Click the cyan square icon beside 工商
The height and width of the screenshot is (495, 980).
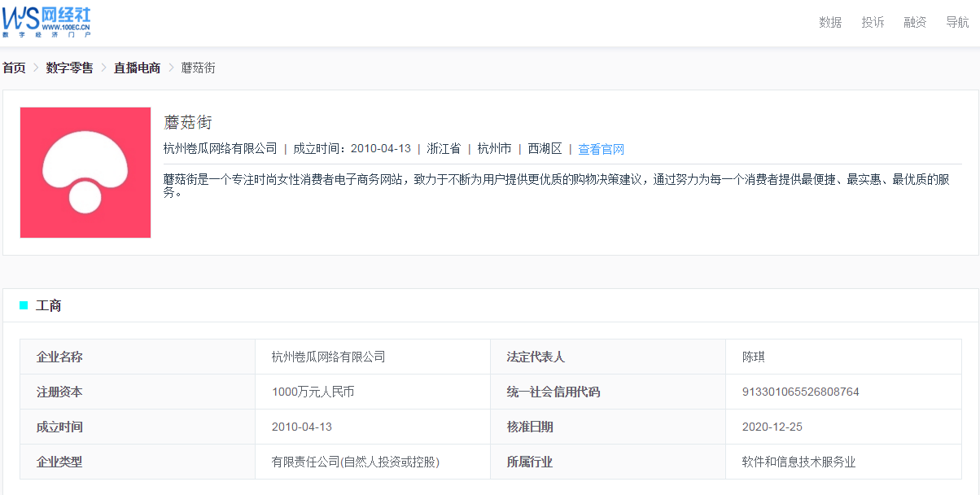click(24, 306)
